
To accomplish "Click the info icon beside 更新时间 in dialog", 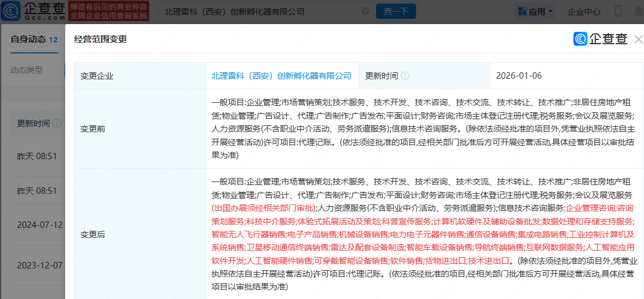I will pyautogui.click(x=405, y=76).
